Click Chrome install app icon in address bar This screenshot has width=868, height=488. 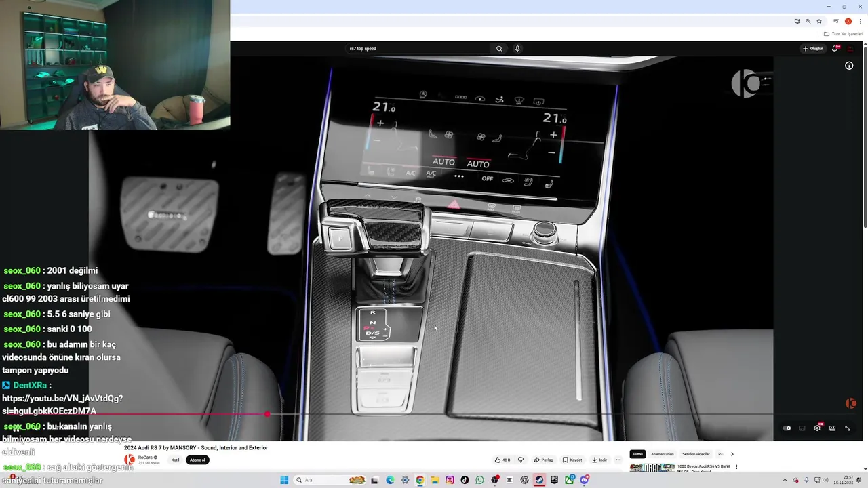797,21
